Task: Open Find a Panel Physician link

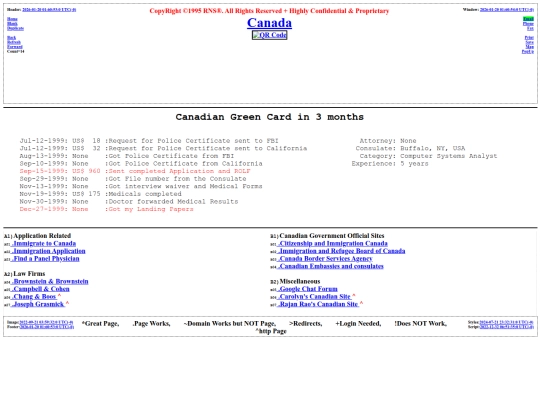Action: click(45, 259)
